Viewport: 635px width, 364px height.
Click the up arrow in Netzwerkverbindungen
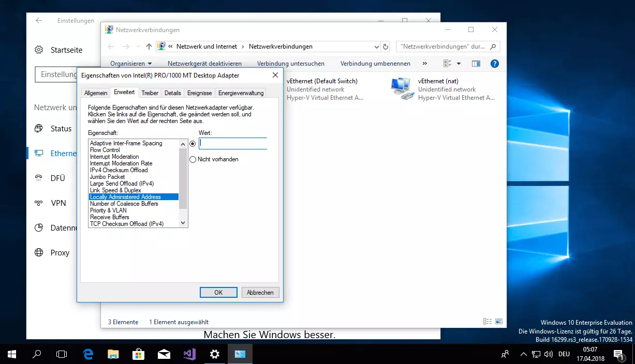[x=149, y=47]
